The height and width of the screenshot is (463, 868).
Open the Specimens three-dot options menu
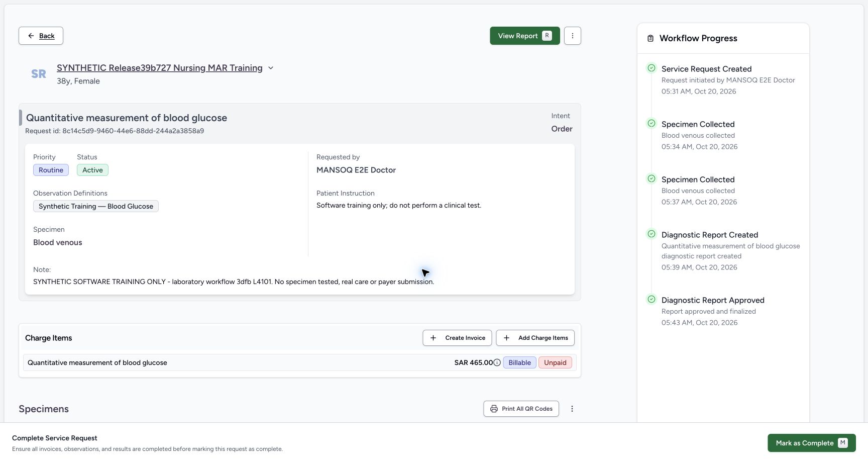[x=572, y=409]
